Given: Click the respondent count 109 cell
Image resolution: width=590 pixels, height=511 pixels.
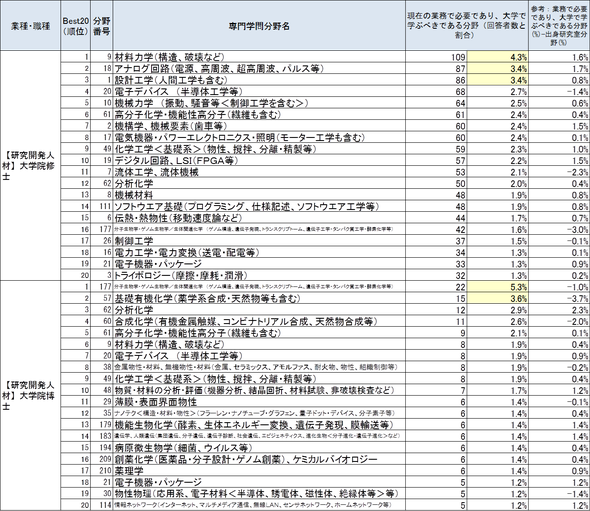Looking at the screenshot, I should click(x=436, y=57).
